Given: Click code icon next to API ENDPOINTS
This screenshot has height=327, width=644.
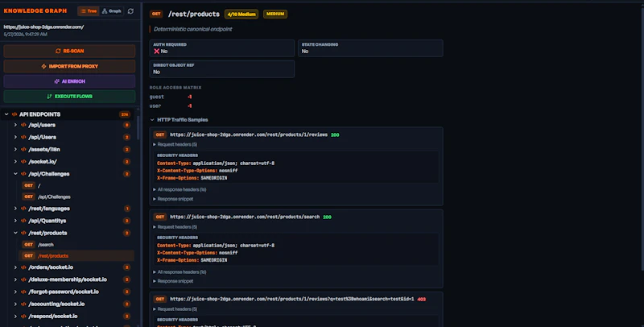Looking at the screenshot, I should pos(14,114).
